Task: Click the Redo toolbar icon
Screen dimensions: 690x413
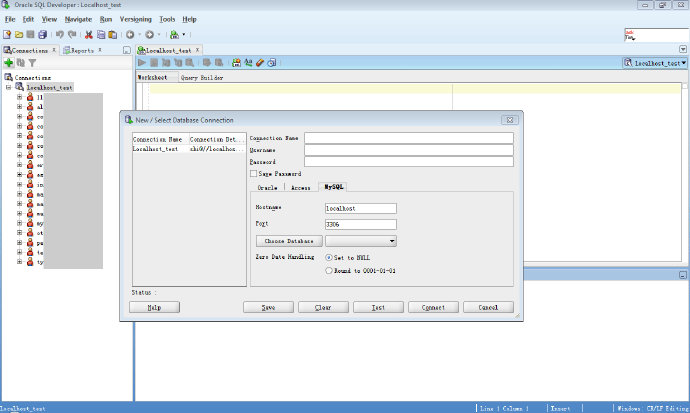Action: [x=72, y=34]
